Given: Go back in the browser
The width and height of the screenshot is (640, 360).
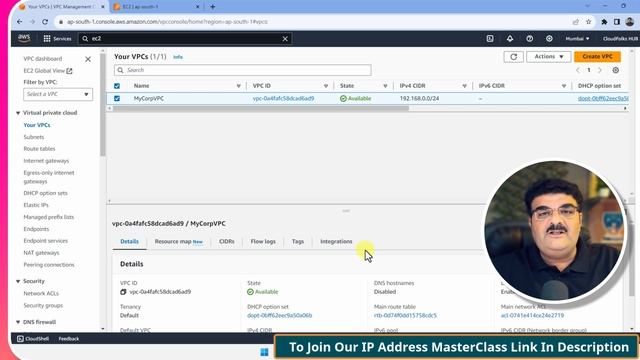Looking at the screenshot, I should point(20,22).
